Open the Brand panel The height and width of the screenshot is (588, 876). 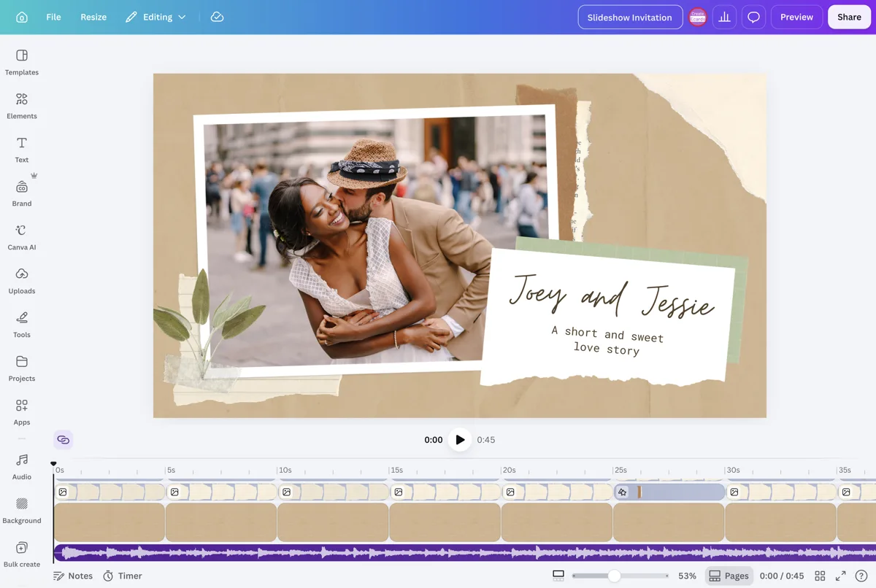[22, 193]
